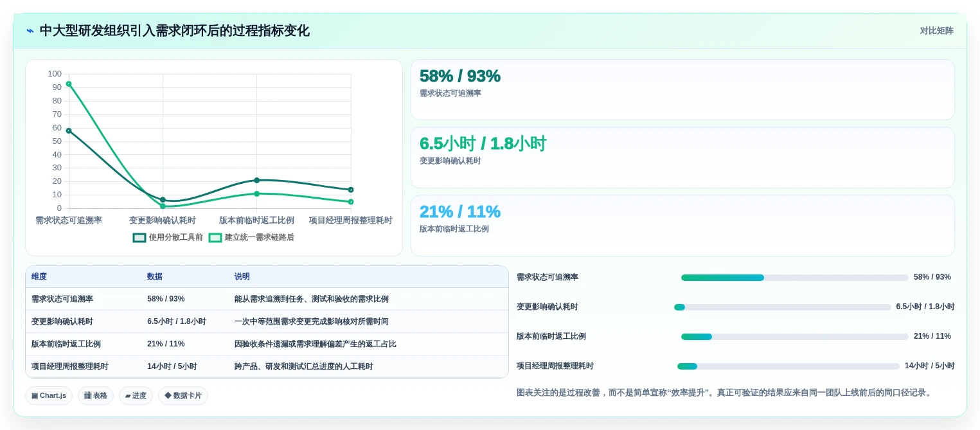Click the 对比矩阵 label in header
Viewport: 980px width, 430px height.
click(x=936, y=31)
